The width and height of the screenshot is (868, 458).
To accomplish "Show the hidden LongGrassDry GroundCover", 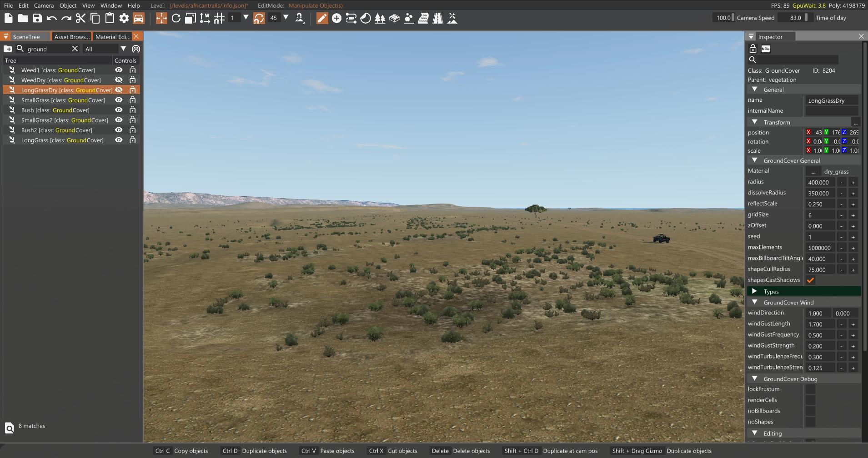I will coord(119,90).
